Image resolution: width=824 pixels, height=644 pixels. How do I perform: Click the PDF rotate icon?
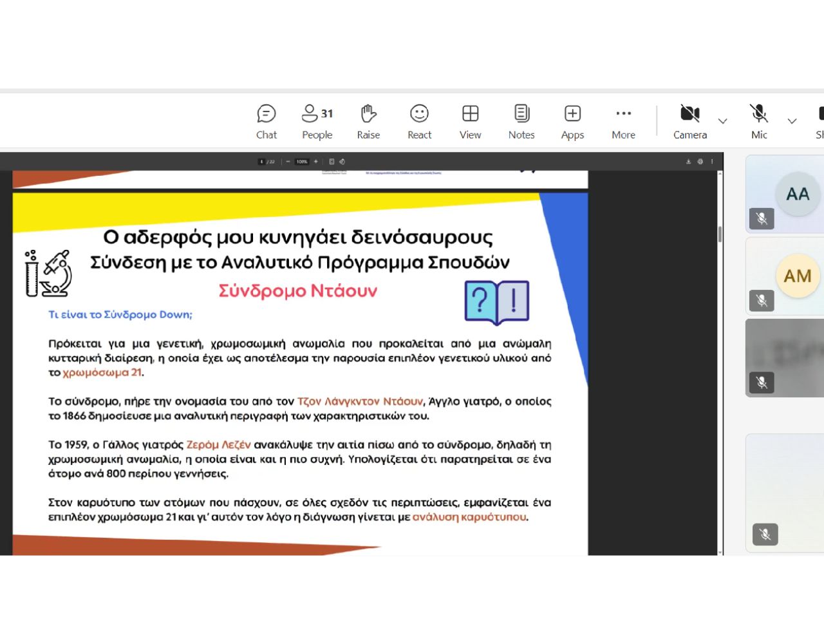342,162
